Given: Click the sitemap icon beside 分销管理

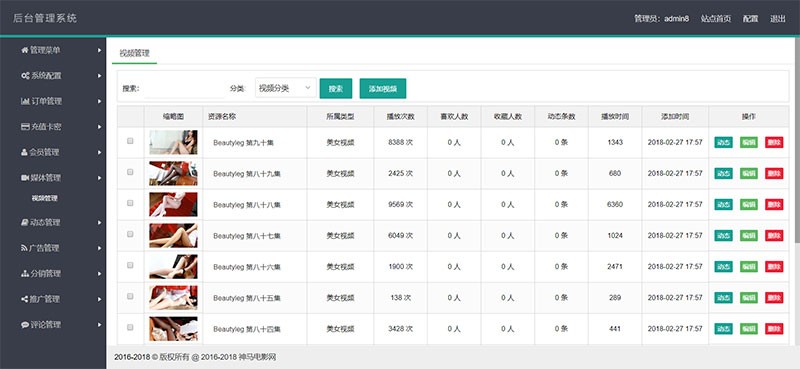Looking at the screenshot, I should (24, 274).
